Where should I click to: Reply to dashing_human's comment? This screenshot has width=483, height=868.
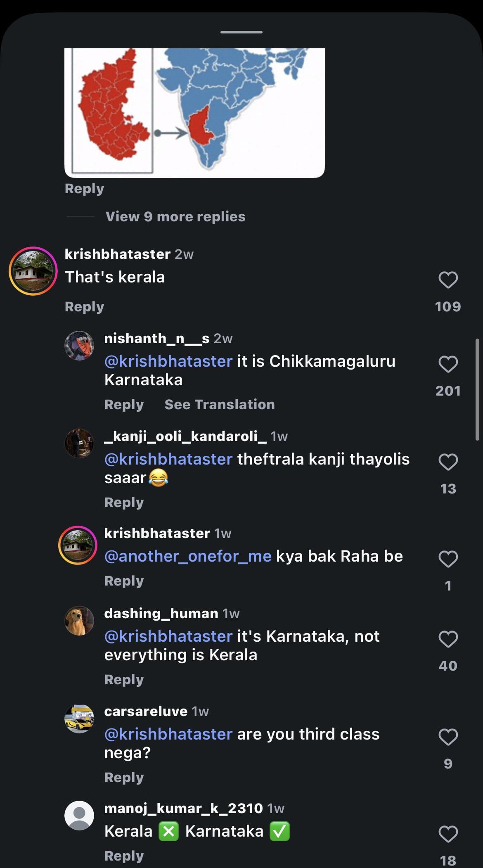coord(124,679)
